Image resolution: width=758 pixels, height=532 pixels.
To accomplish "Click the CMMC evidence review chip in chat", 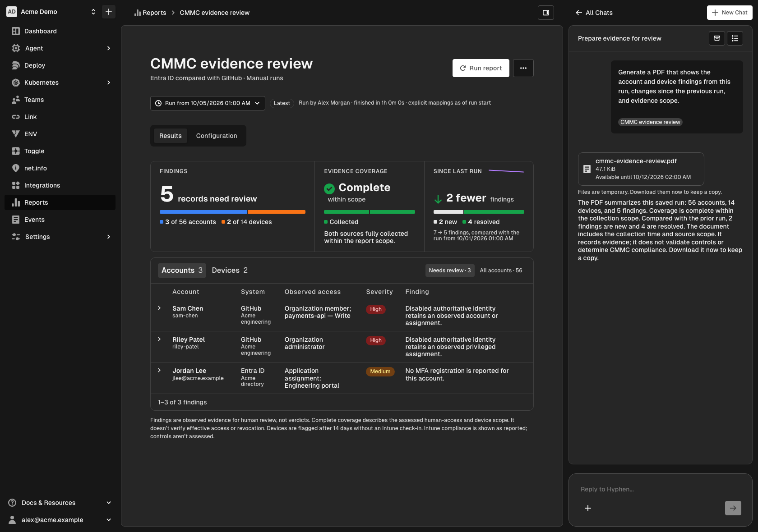I will (650, 122).
